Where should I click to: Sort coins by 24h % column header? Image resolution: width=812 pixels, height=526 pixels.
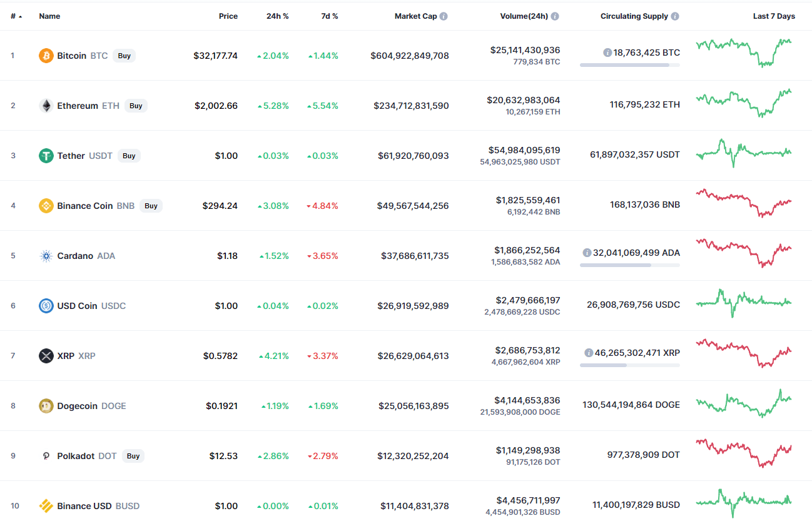(x=277, y=16)
